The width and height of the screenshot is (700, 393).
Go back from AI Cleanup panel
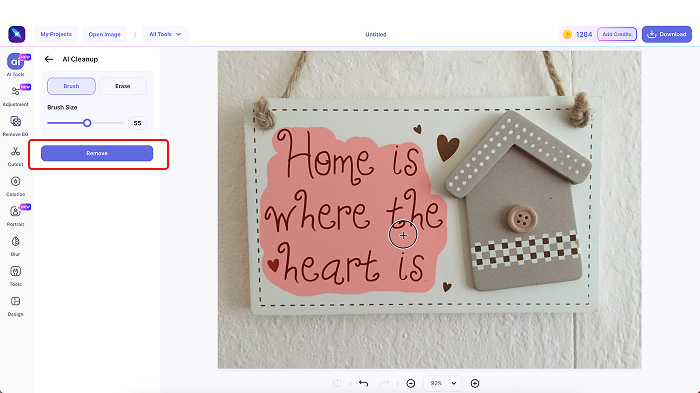49,59
